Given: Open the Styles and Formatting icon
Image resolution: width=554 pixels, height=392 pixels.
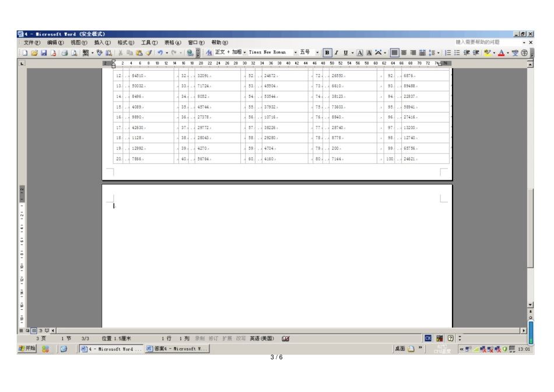Looking at the screenshot, I should click(209, 52).
